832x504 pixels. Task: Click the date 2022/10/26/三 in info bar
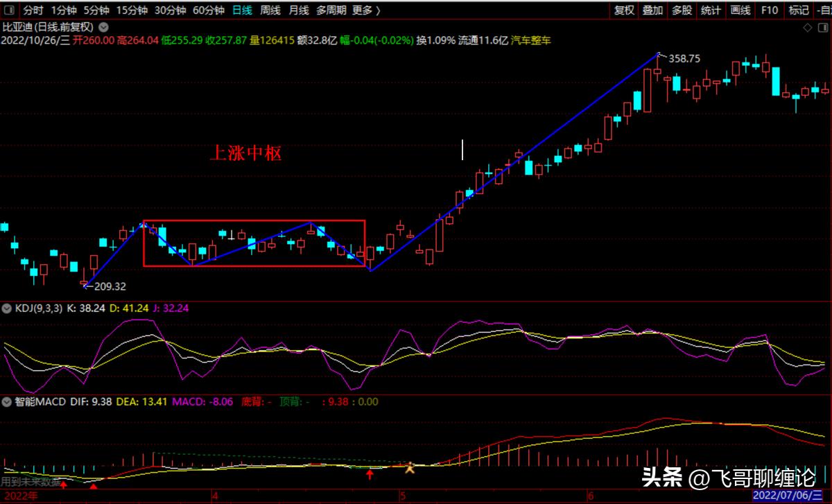(35, 41)
